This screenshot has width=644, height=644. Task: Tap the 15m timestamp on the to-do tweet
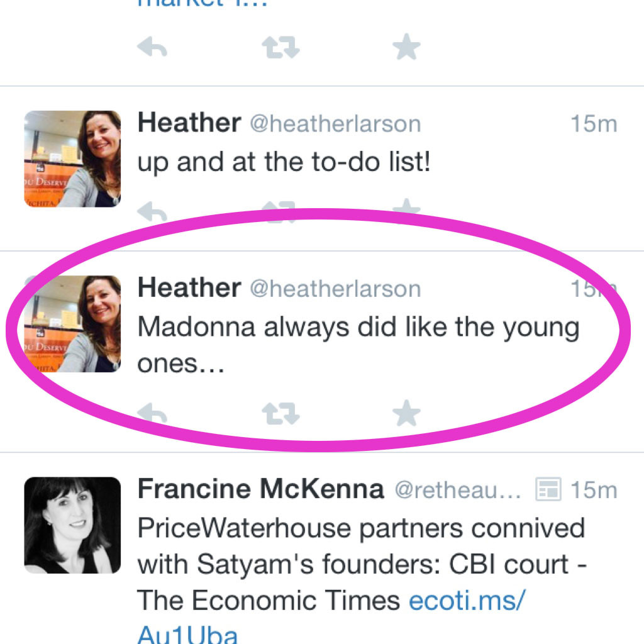(594, 123)
